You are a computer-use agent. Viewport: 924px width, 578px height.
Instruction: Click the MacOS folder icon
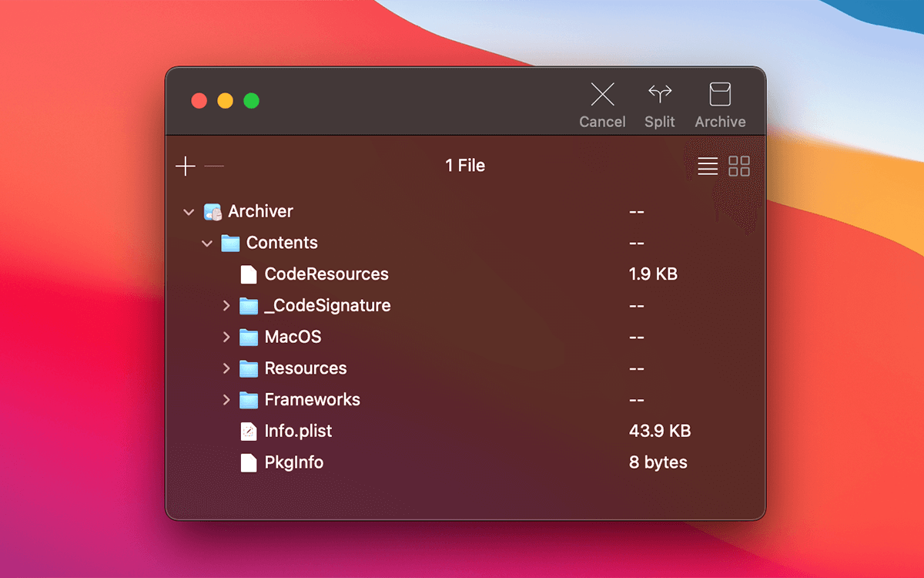coord(248,338)
